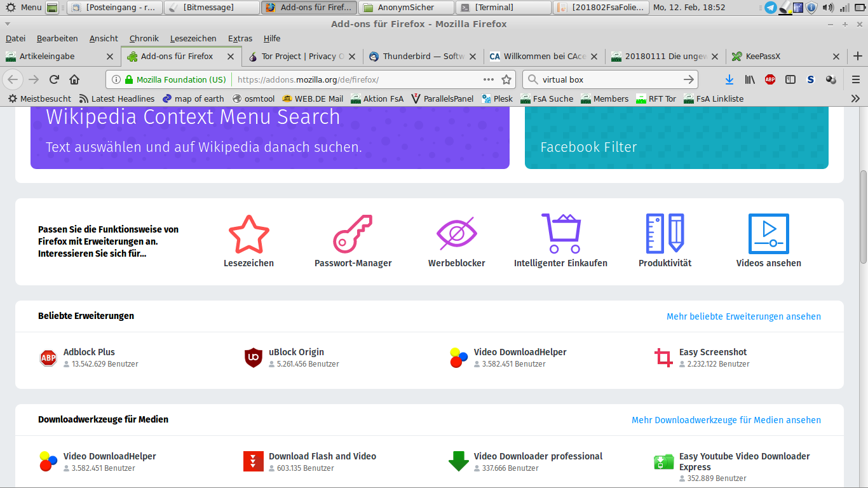The width and height of the screenshot is (868, 488).
Task: Click the blue S extension icon
Action: 811,79
